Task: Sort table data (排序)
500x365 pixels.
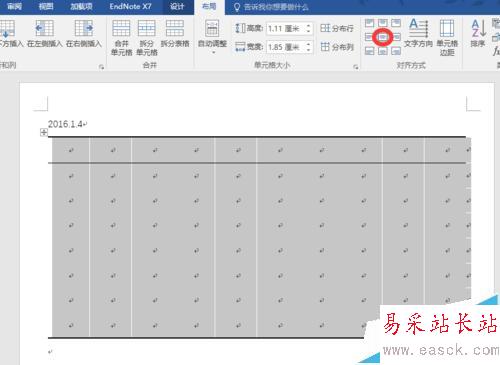Action: (x=478, y=33)
